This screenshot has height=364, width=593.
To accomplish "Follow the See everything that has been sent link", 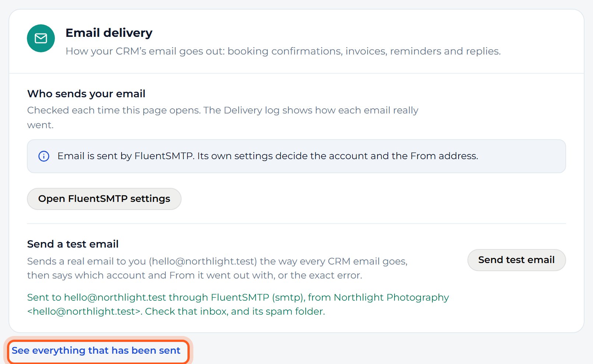I will pyautogui.click(x=96, y=350).
